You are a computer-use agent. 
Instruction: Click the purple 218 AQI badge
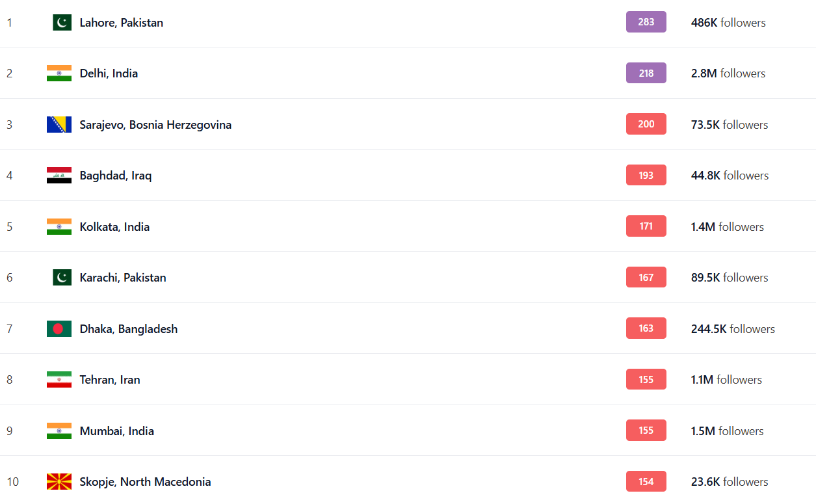646,73
